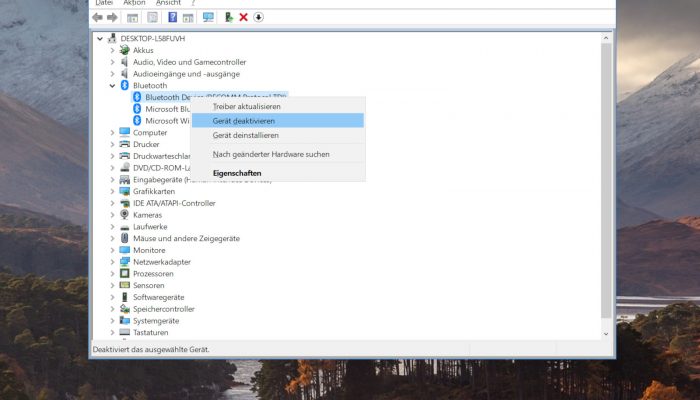Open the Datei menu
This screenshot has height=400, width=700.
tap(104, 3)
